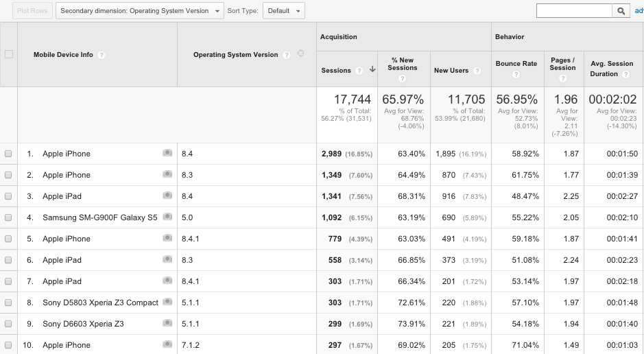The height and width of the screenshot is (354, 644).
Task: Click camera icon for Apple iPhone 7.1.2 row
Action: coord(167,344)
